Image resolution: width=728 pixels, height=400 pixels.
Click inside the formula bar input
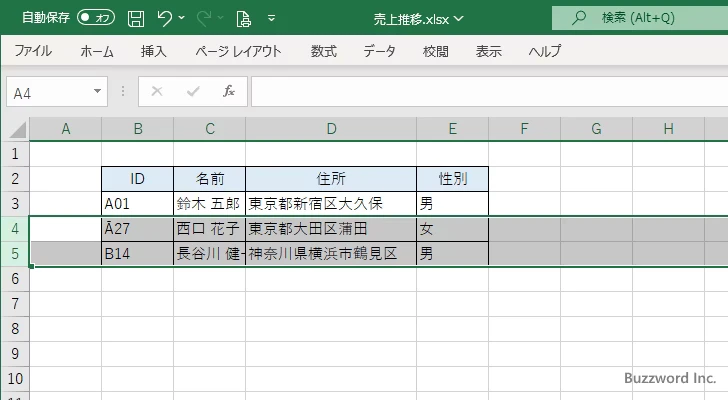489,92
